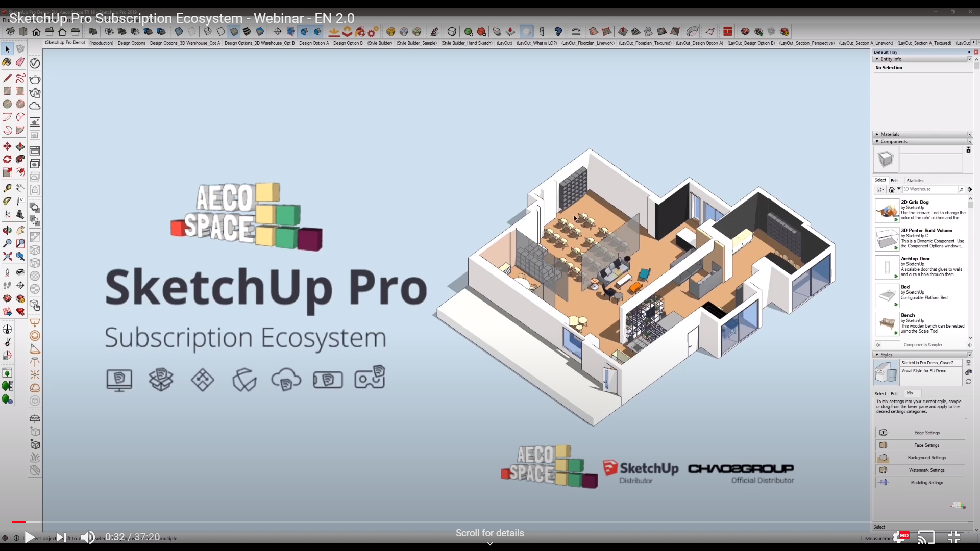Mute the video volume speaker
Image resolution: width=980 pixels, height=551 pixels.
pyautogui.click(x=88, y=537)
